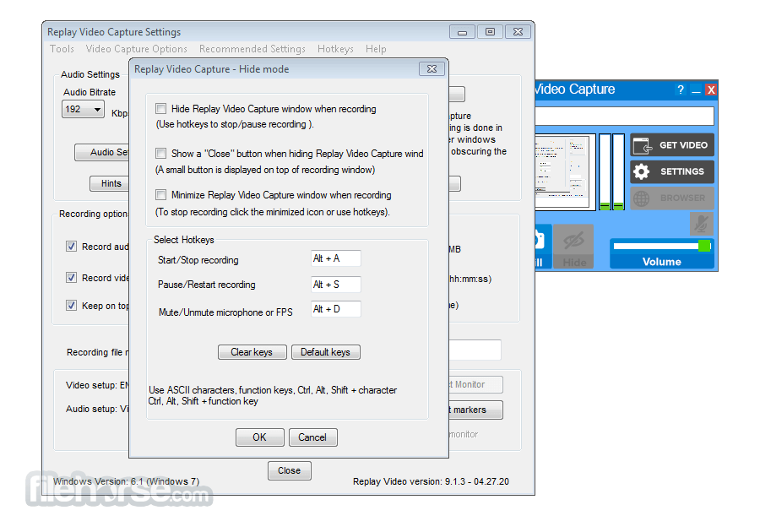
Task: Click Close button in Settings window
Action: pos(290,470)
